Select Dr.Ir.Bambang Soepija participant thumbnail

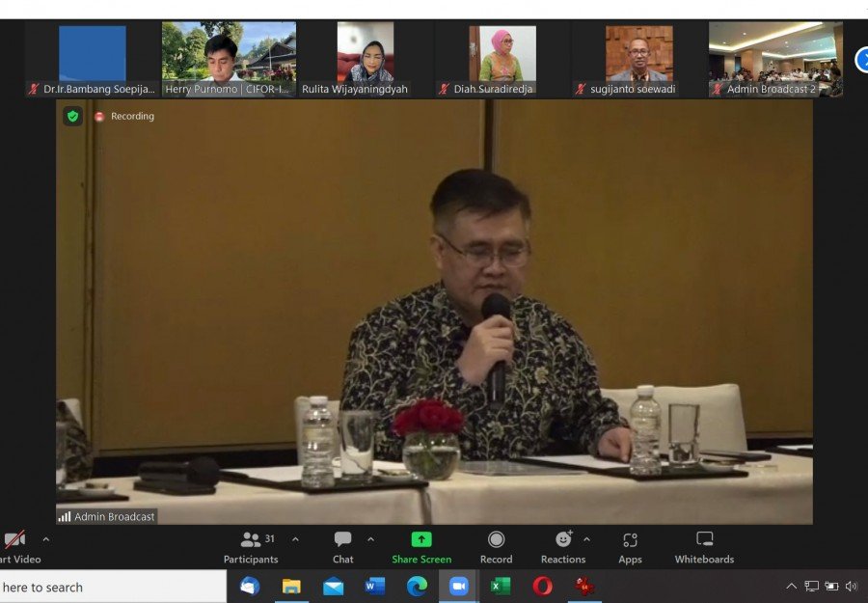tap(93, 59)
